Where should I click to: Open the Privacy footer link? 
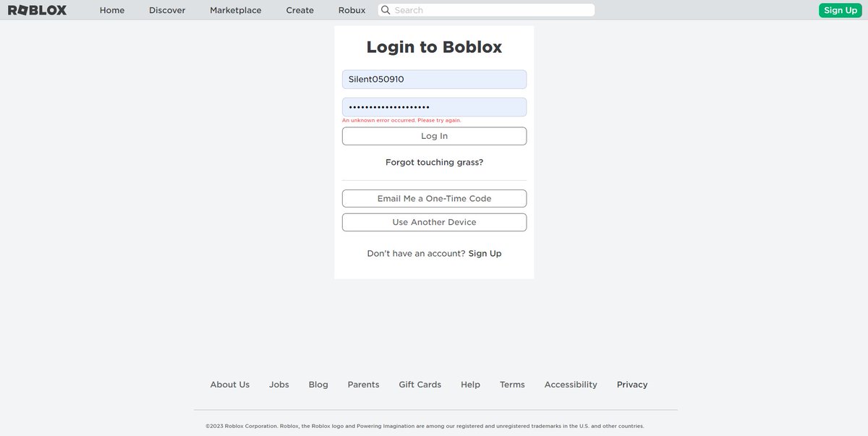[632, 385]
